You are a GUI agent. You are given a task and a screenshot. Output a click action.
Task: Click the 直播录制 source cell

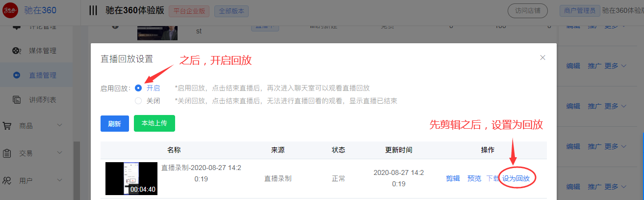[x=278, y=178]
